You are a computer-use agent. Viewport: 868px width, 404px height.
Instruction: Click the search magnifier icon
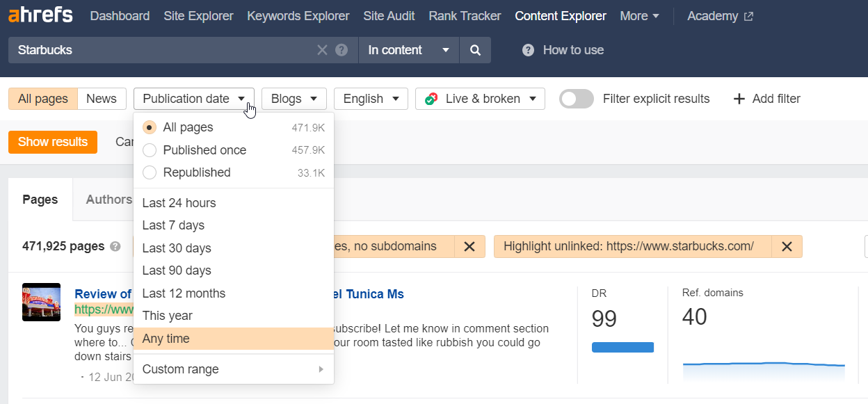tap(475, 50)
